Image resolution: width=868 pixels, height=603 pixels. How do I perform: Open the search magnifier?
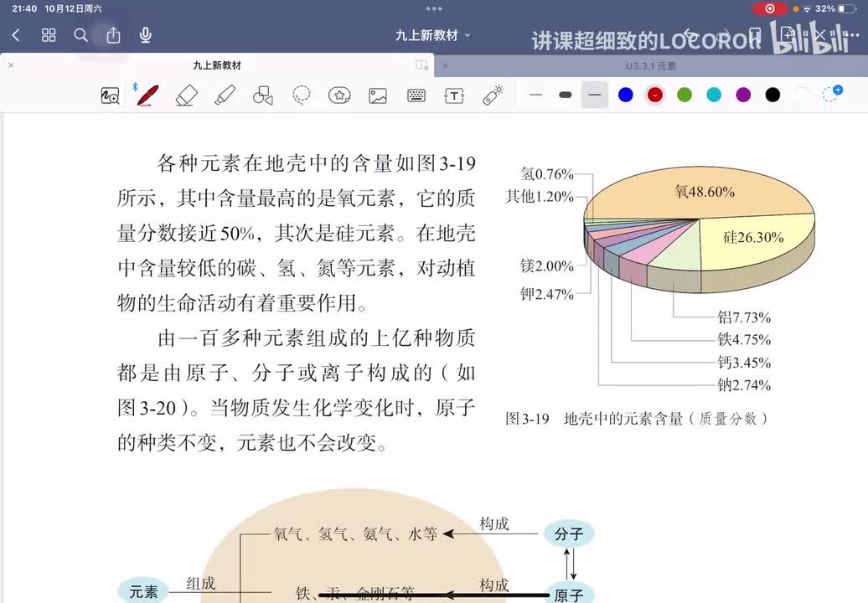coord(80,35)
